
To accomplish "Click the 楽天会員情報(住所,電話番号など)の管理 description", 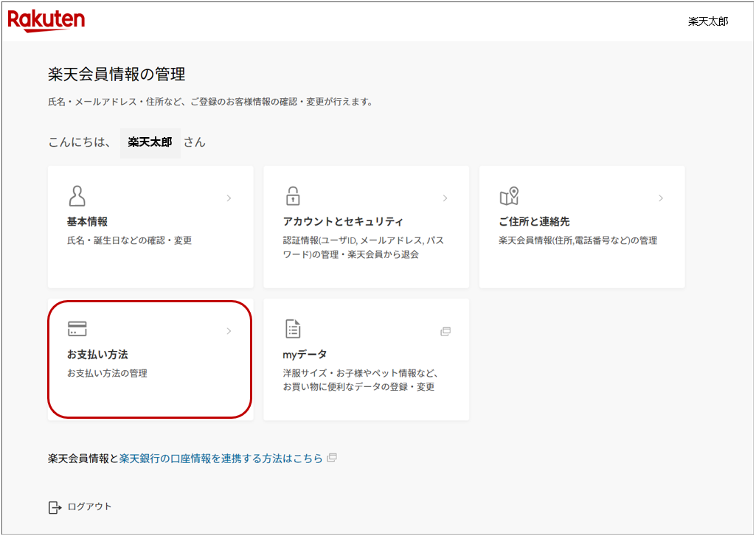I will tap(578, 240).
